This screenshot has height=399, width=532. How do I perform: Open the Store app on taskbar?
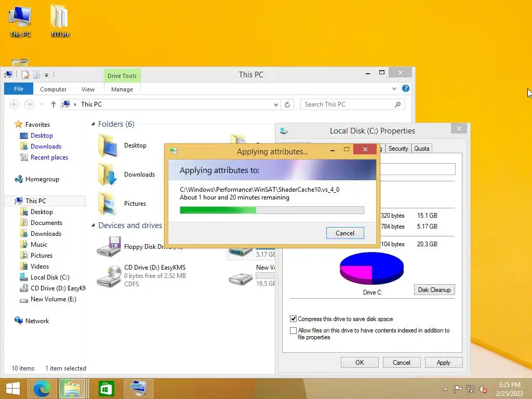tap(106, 389)
